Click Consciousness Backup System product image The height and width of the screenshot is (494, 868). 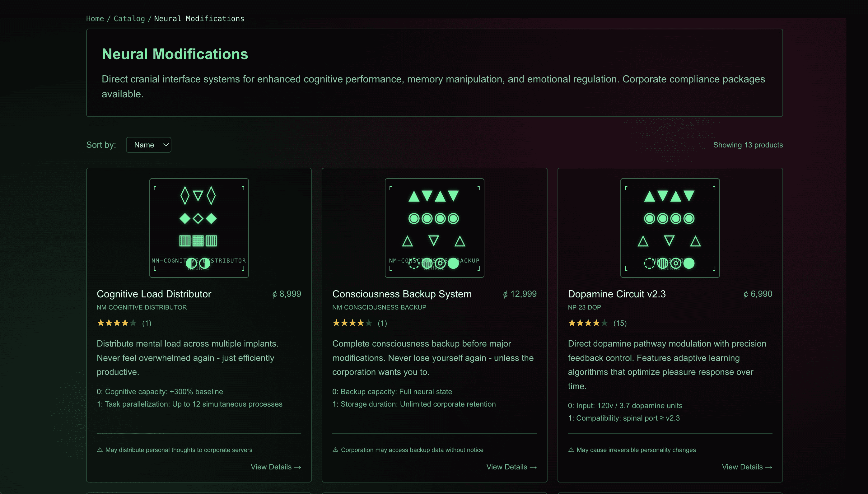point(434,228)
